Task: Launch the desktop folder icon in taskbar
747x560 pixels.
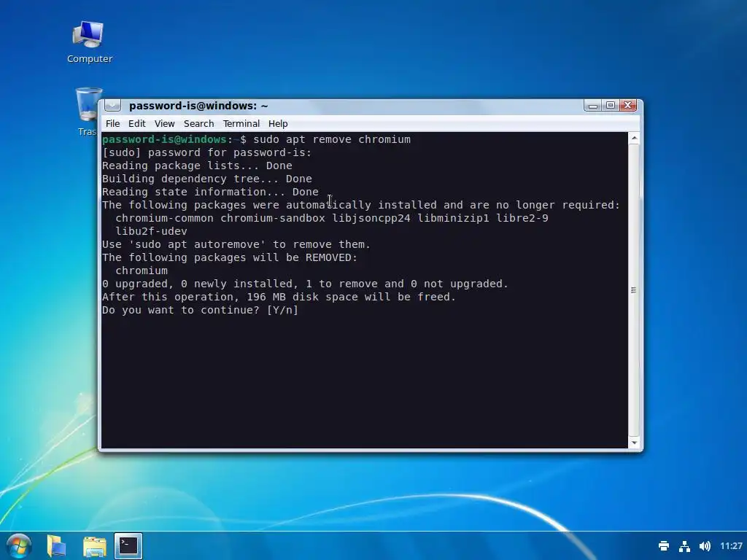Action: point(57,545)
